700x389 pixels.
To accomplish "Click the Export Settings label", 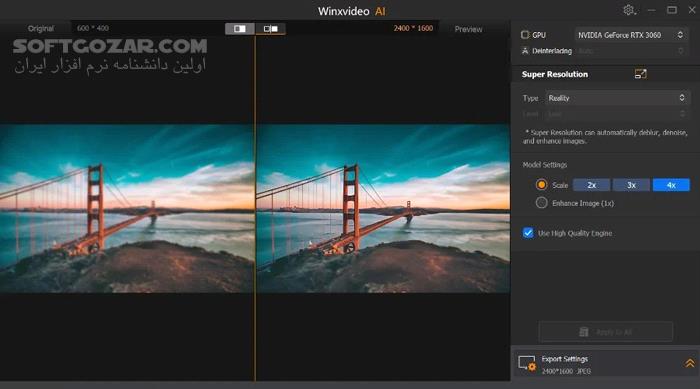I will [564, 359].
